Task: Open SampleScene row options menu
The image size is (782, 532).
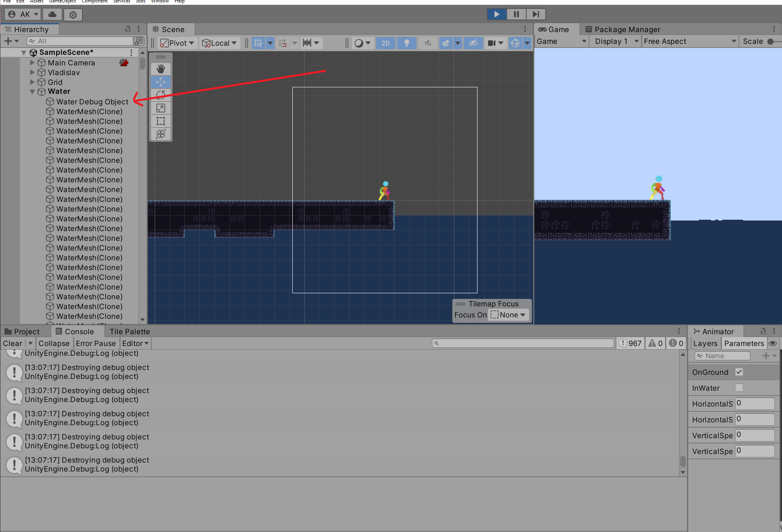Action: pyautogui.click(x=131, y=52)
